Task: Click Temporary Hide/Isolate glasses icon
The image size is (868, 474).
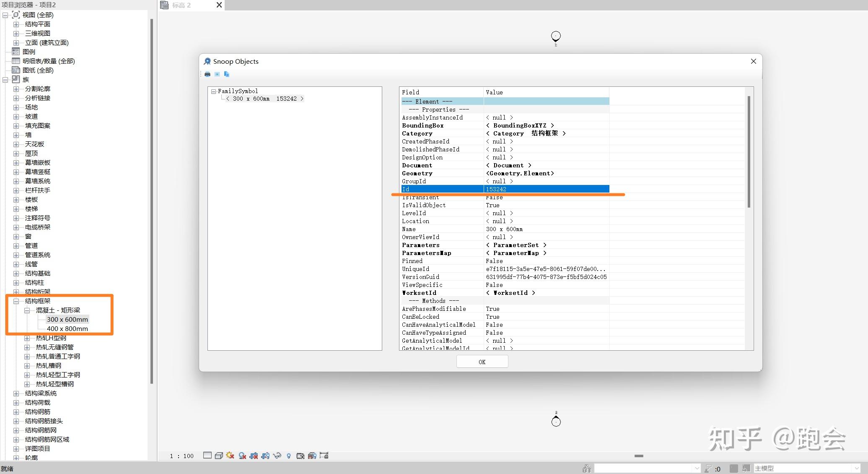Action: point(277,456)
